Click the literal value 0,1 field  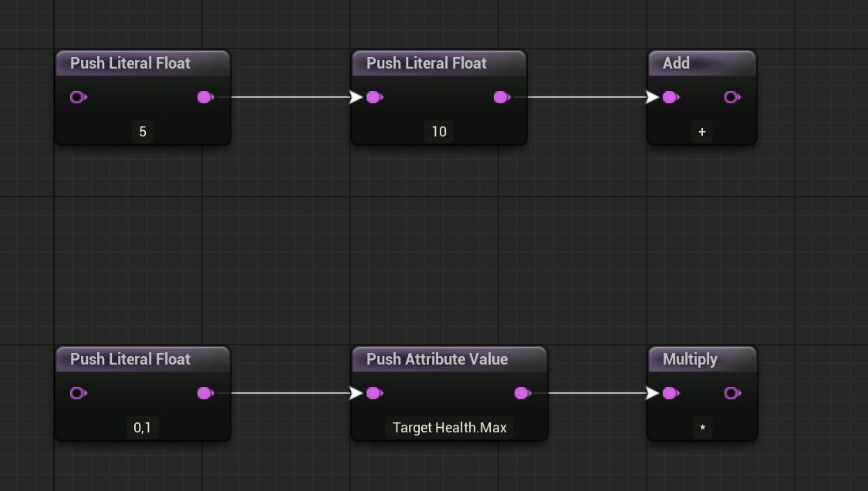pos(143,427)
